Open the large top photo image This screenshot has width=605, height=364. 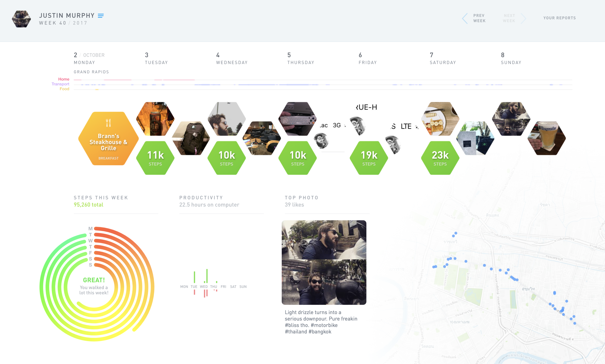click(x=324, y=262)
